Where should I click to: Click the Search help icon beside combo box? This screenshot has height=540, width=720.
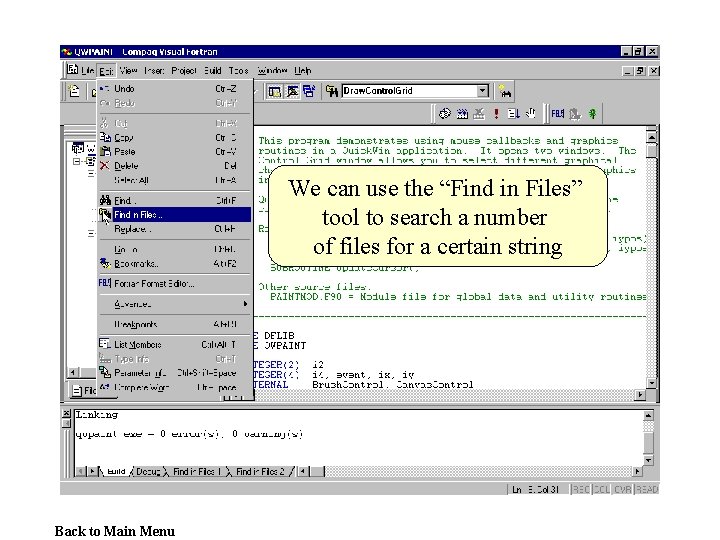[505, 91]
